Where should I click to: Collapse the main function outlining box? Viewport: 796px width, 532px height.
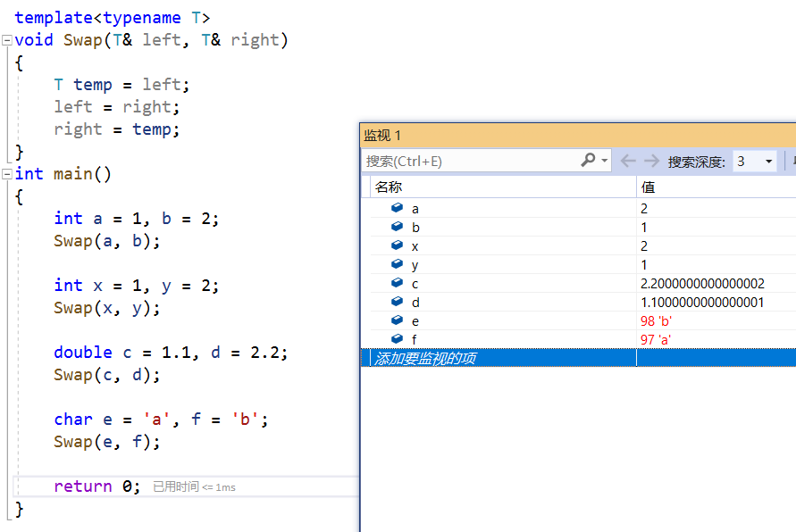click(7, 174)
